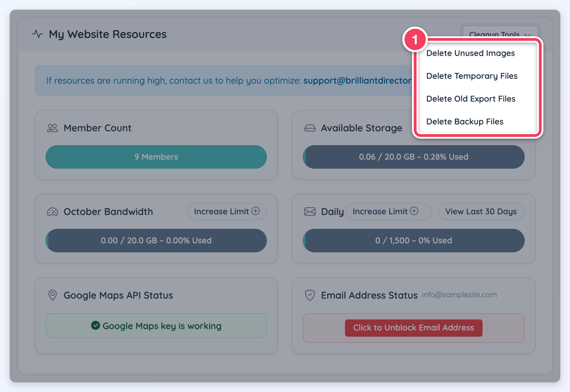Screen dimensions: 570x392
Task: Click the Member Count people icon
Action: pyautogui.click(x=53, y=128)
